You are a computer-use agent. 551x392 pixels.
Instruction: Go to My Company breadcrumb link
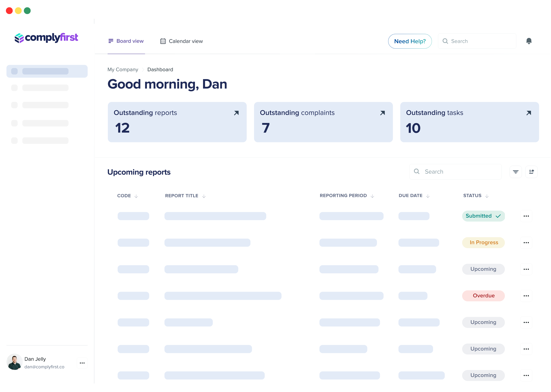[123, 69]
